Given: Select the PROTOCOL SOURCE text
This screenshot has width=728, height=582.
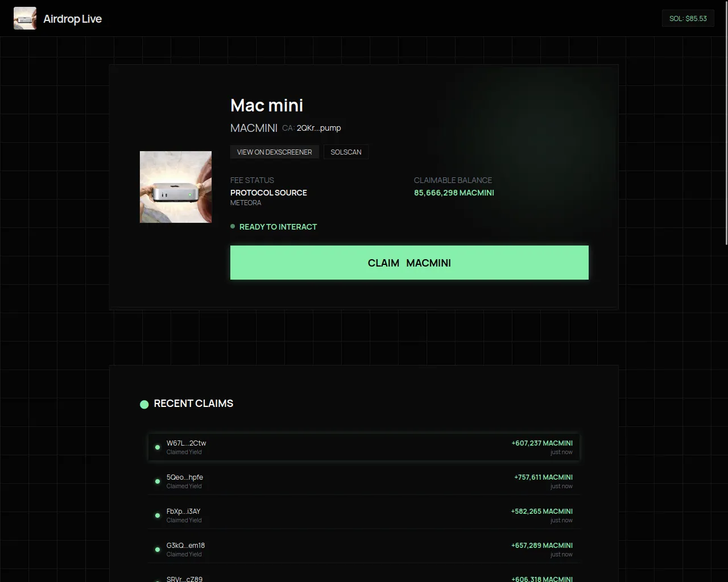Looking at the screenshot, I should (x=268, y=193).
